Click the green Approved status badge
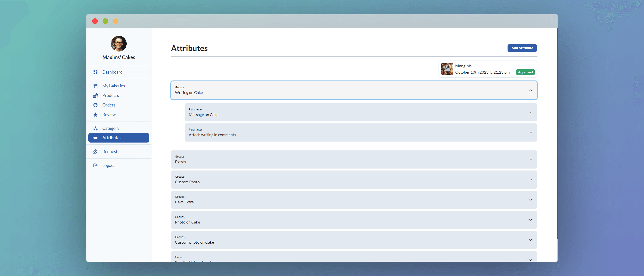 [525, 72]
